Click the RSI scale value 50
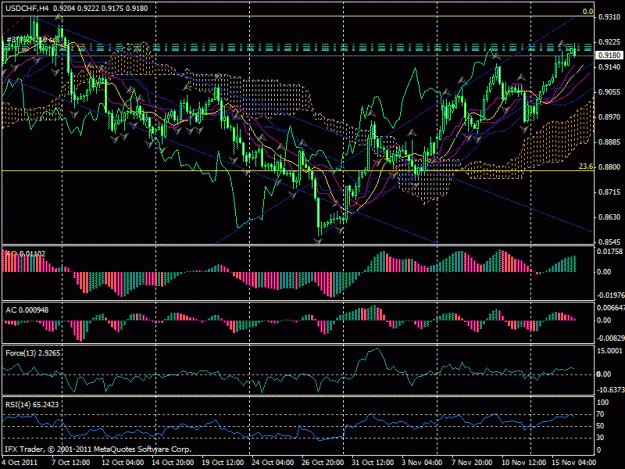625x469 pixels. 600,426
